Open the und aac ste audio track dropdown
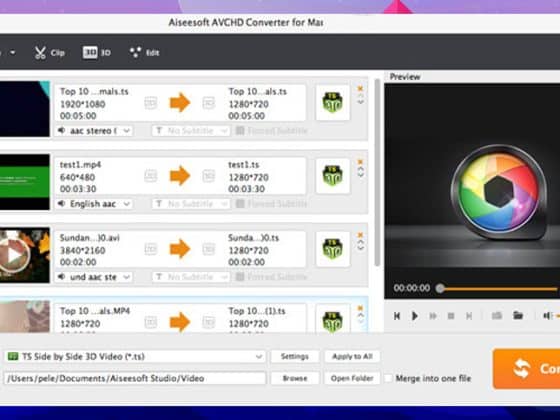 pyautogui.click(x=94, y=277)
